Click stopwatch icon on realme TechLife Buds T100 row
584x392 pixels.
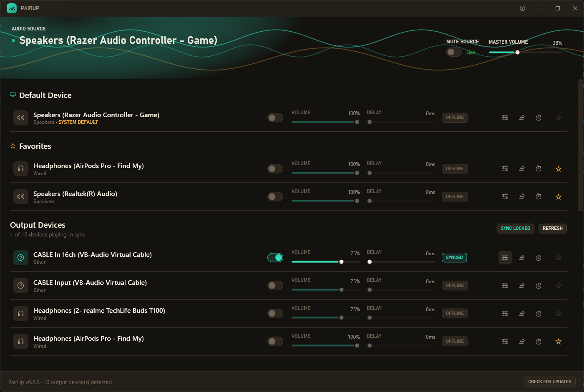pos(539,314)
